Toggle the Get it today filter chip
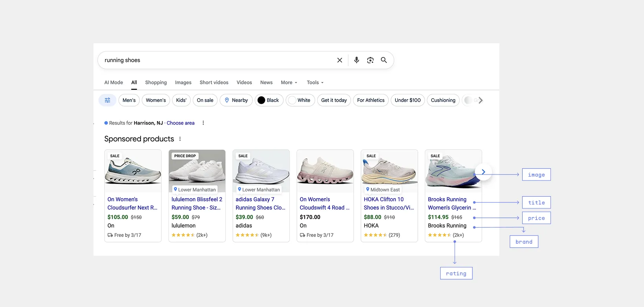644x307 pixels. [334, 100]
